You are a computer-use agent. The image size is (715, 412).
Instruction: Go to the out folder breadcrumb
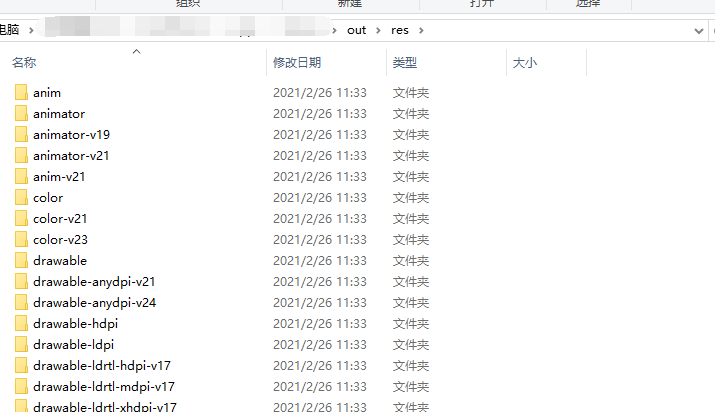tap(356, 31)
